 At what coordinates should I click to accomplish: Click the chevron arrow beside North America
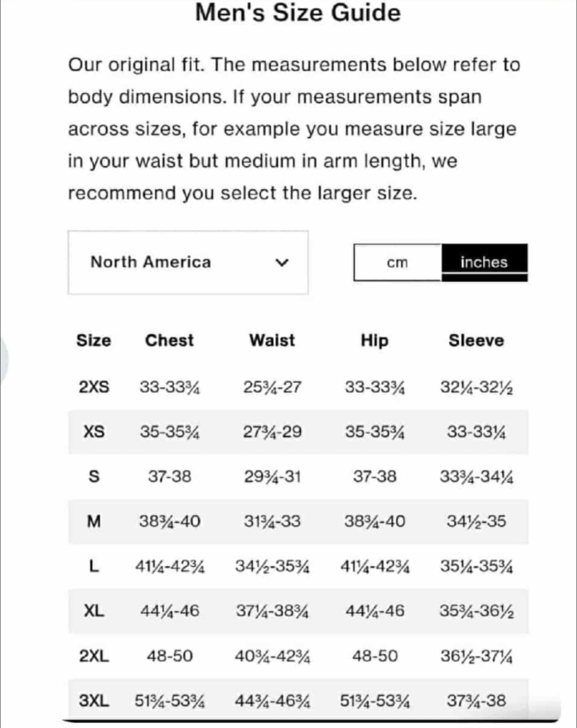[282, 263]
